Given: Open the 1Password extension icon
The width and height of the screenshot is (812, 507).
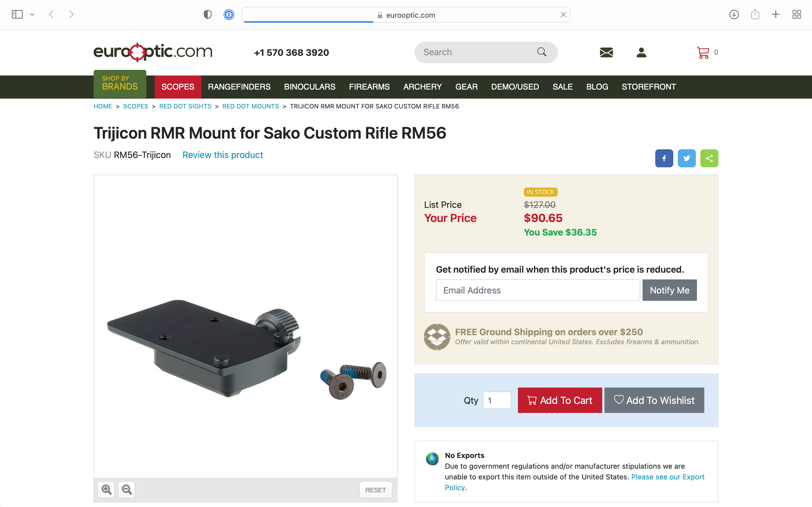Looking at the screenshot, I should pyautogui.click(x=229, y=15).
